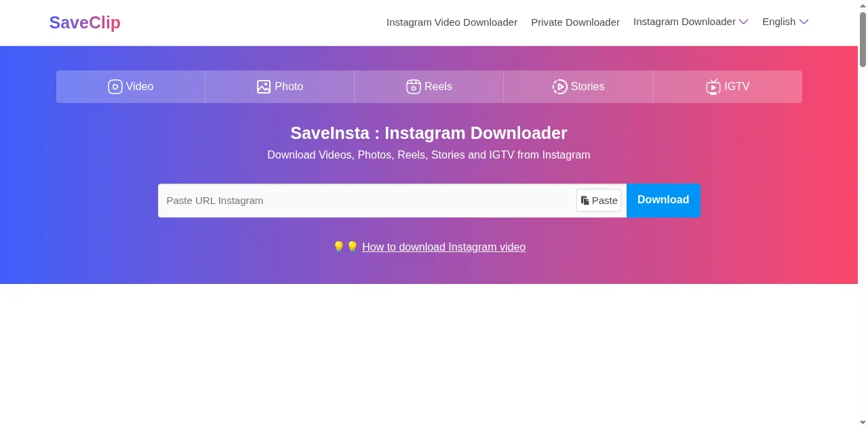Screen dimensions: 868x429
Task: Open the Instagram Video Downloader menu link
Action: click(x=452, y=22)
